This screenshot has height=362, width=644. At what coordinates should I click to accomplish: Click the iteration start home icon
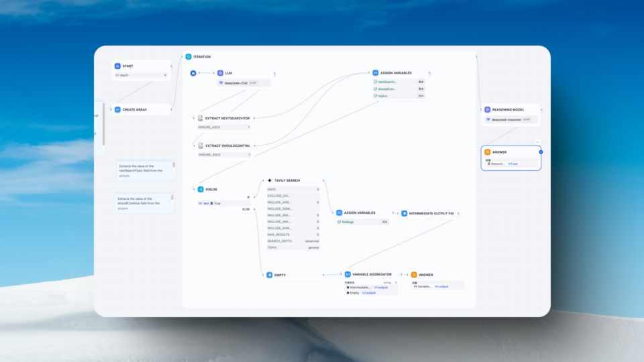[x=193, y=73]
